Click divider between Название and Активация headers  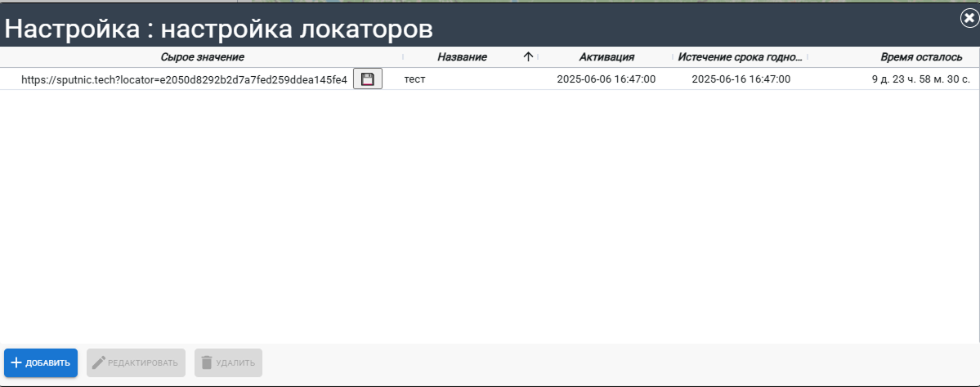tap(539, 57)
